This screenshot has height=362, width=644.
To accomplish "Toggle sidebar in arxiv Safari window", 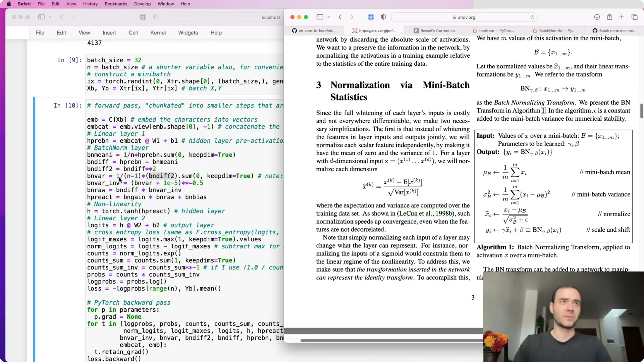I will (320, 17).
